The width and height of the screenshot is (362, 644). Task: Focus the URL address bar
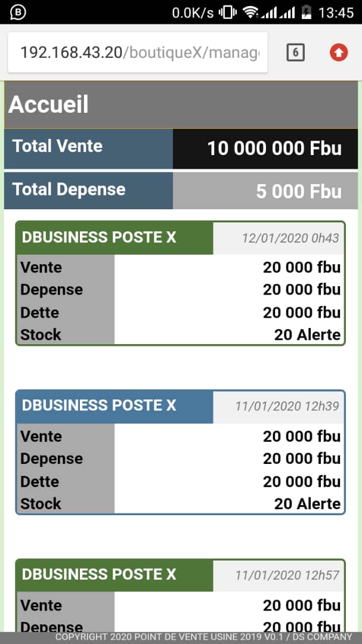[138, 52]
